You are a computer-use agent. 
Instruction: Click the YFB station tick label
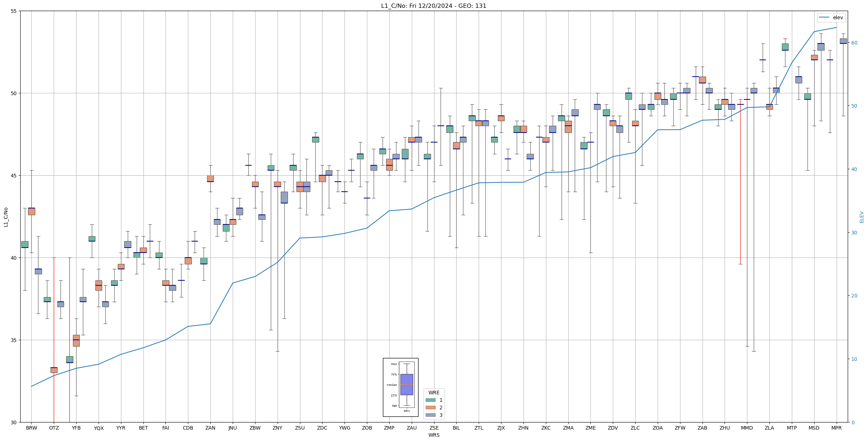tap(76, 428)
